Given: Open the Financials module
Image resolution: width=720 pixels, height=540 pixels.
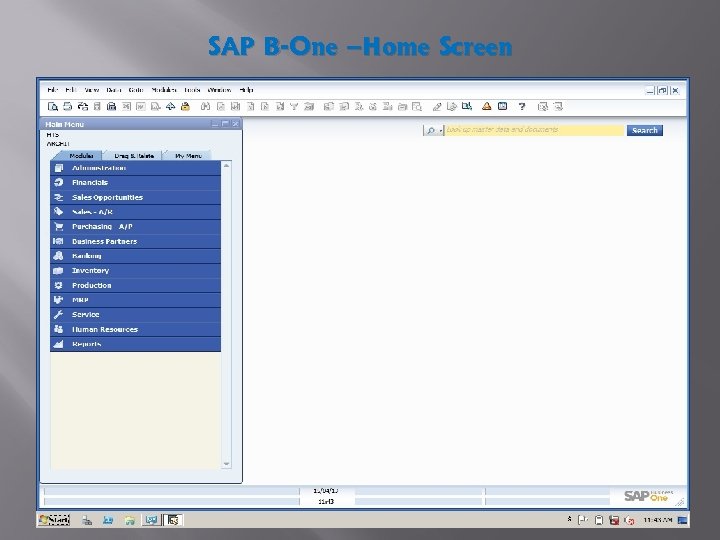Looking at the screenshot, I should [135, 183].
